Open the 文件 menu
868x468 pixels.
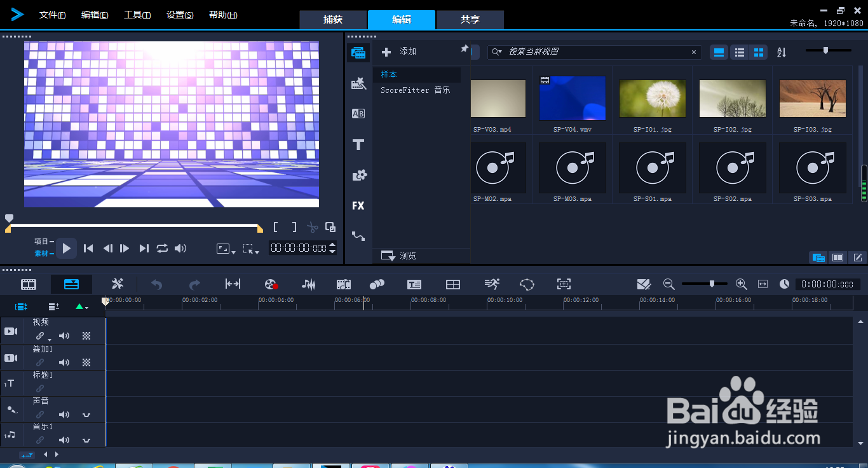[53, 15]
